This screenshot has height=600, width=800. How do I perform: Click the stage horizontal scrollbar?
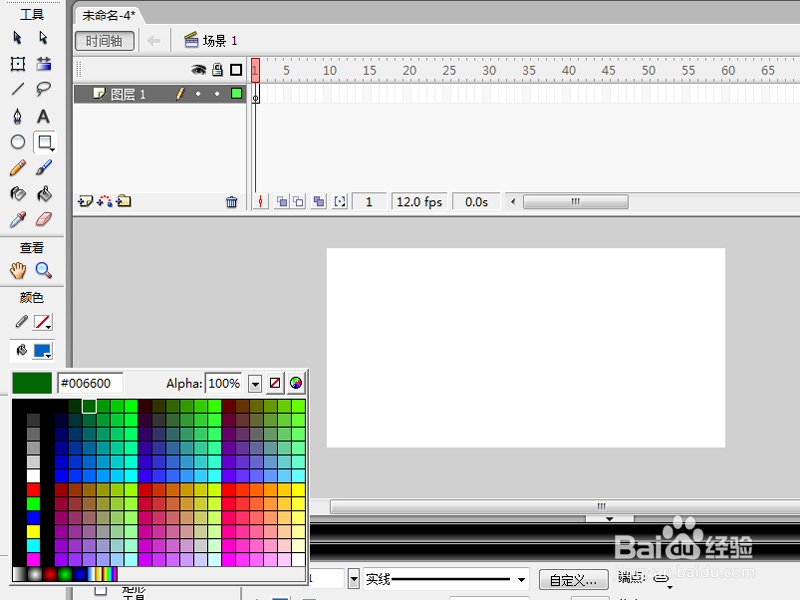[x=565, y=507]
